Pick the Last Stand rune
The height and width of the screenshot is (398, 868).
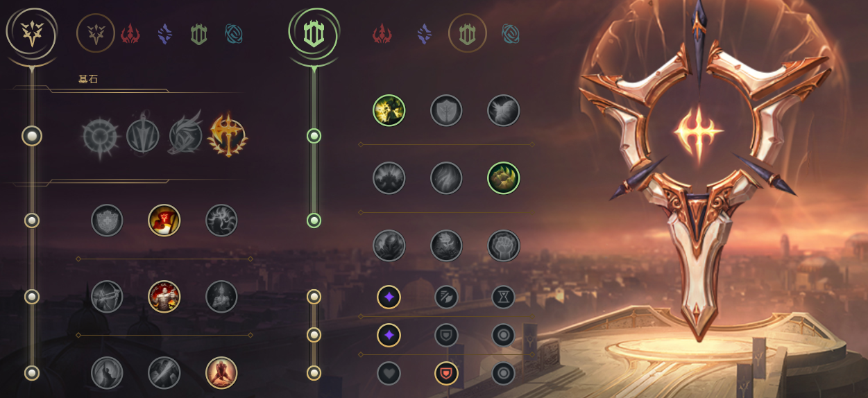tap(222, 373)
